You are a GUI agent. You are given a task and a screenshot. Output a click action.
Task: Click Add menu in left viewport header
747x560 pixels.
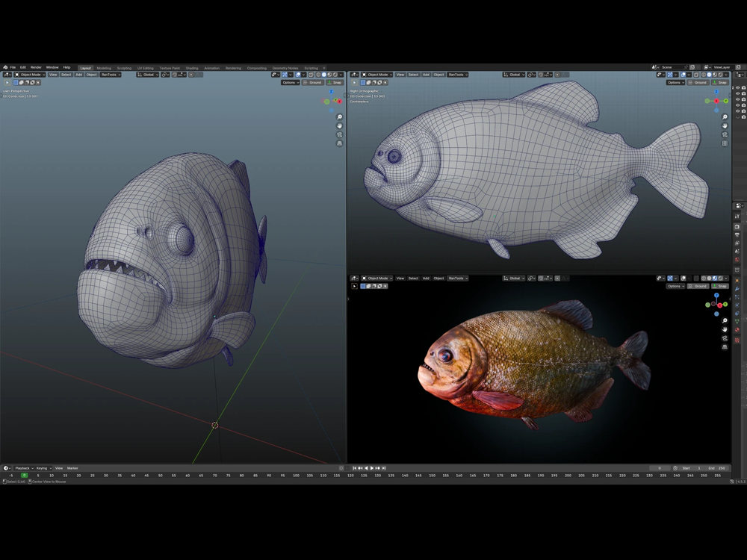pyautogui.click(x=78, y=75)
